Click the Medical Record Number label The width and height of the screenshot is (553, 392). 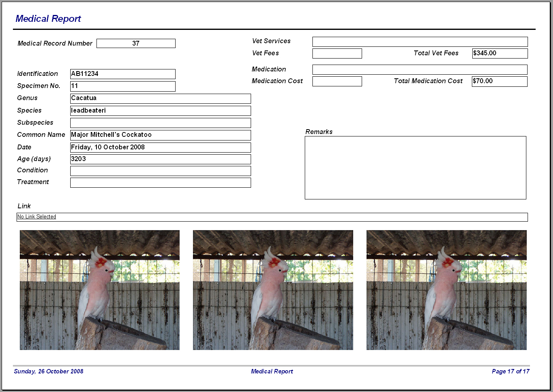pos(55,43)
